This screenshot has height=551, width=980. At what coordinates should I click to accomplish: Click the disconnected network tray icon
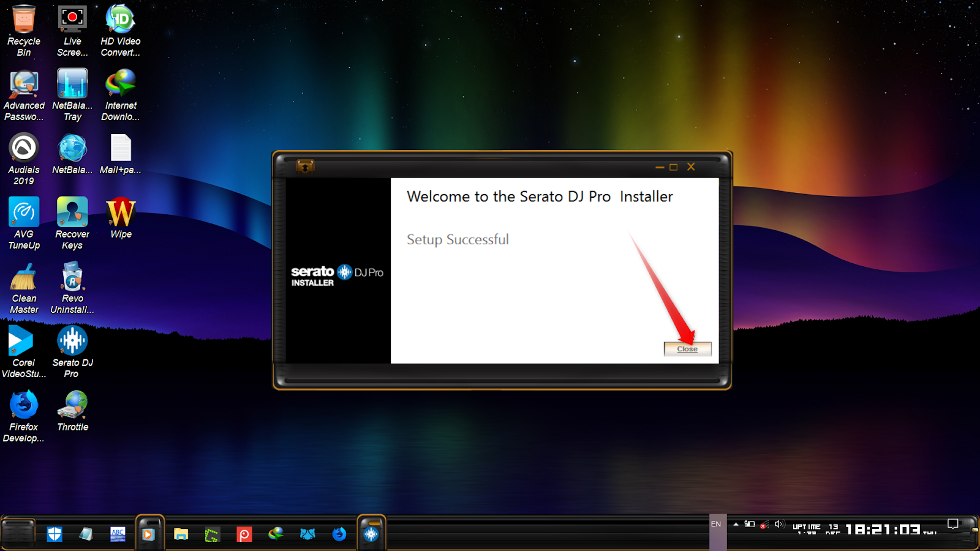tap(764, 525)
